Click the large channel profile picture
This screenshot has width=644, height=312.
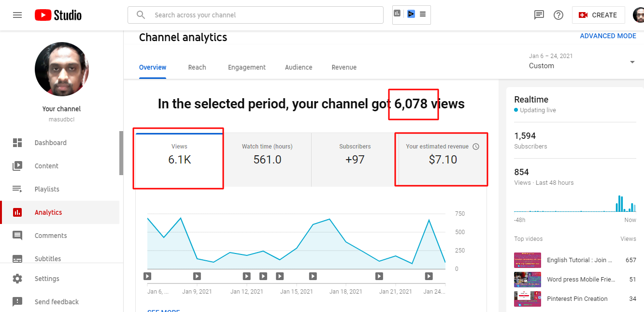pyautogui.click(x=62, y=69)
